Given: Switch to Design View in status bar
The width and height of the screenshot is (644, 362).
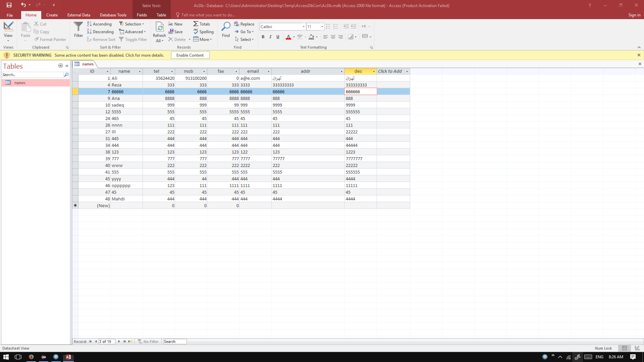Looking at the screenshot, I should (637, 348).
